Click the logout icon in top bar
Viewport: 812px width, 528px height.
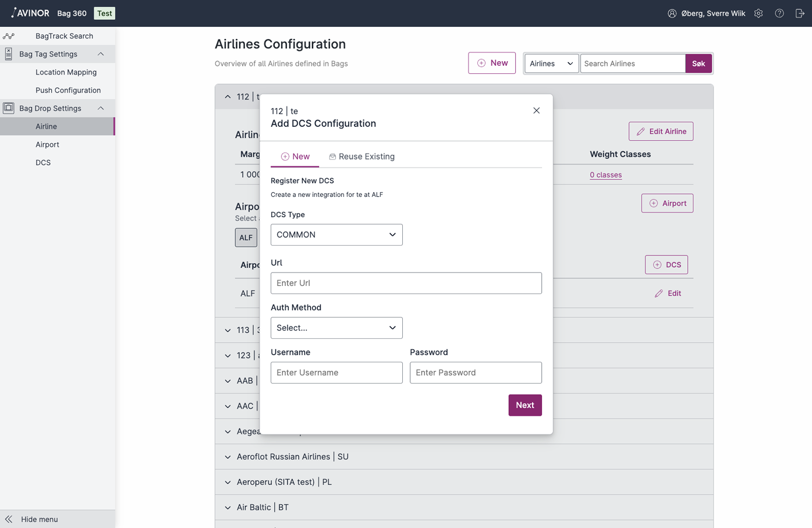point(800,13)
